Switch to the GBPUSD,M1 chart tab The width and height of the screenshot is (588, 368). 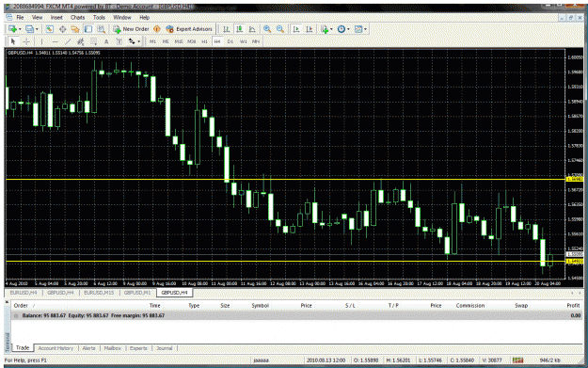137,292
